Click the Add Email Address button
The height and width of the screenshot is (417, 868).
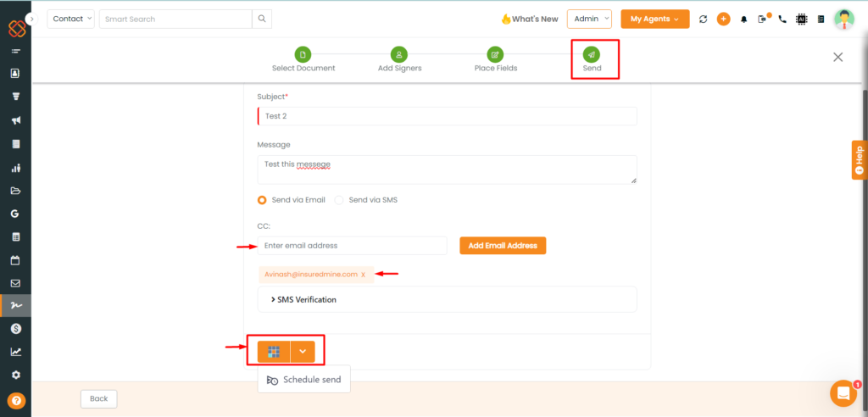pos(503,245)
